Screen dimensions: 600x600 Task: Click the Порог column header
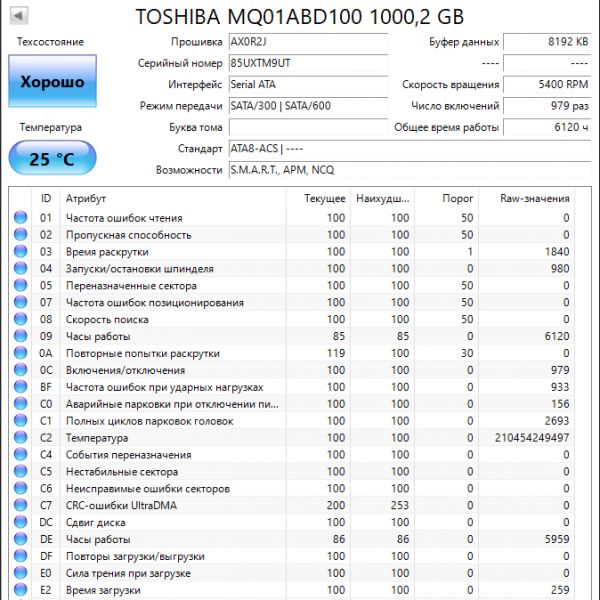coord(447,198)
